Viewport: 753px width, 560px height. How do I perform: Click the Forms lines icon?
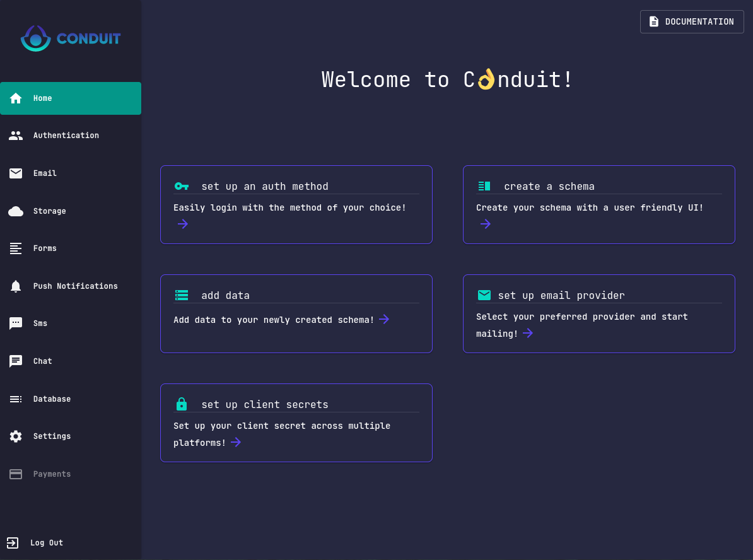click(16, 248)
